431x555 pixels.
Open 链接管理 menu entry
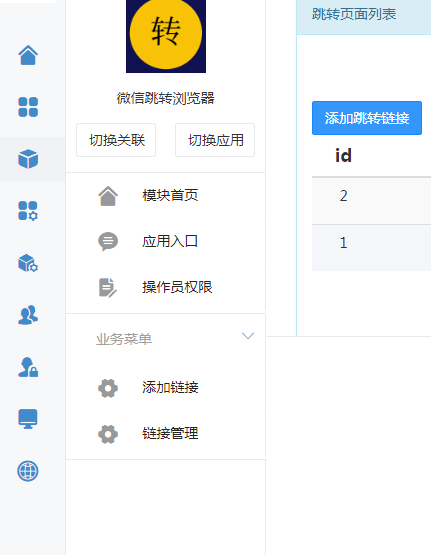pyautogui.click(x=166, y=434)
